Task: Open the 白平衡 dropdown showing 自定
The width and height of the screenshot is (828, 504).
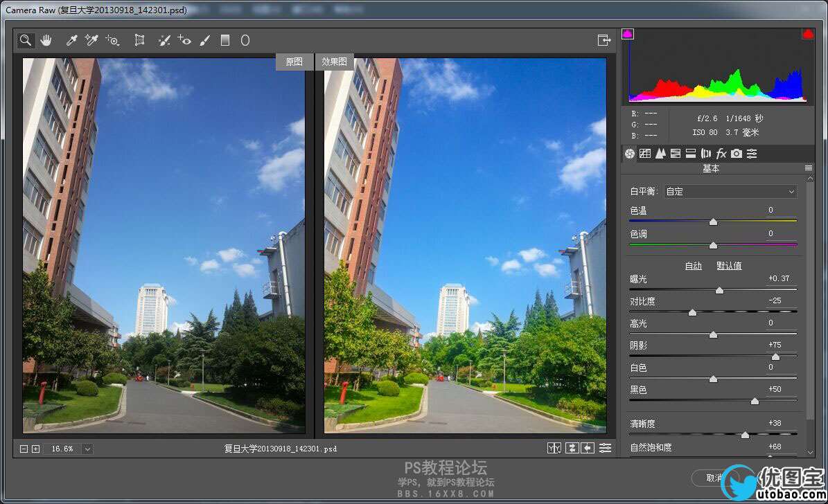Action: coord(731,192)
